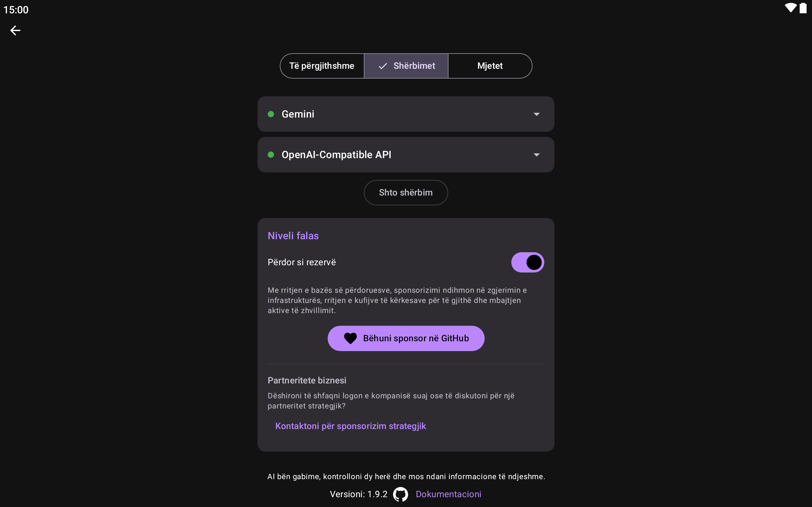This screenshot has width=812, height=507.
Task: Switch to the Të përgjithshme tab
Action: click(322, 66)
